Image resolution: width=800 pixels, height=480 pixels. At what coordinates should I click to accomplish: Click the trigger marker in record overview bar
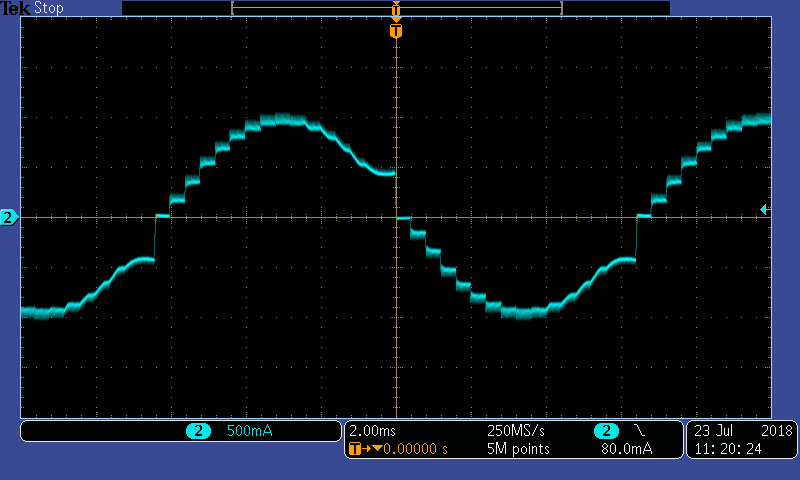(x=396, y=10)
